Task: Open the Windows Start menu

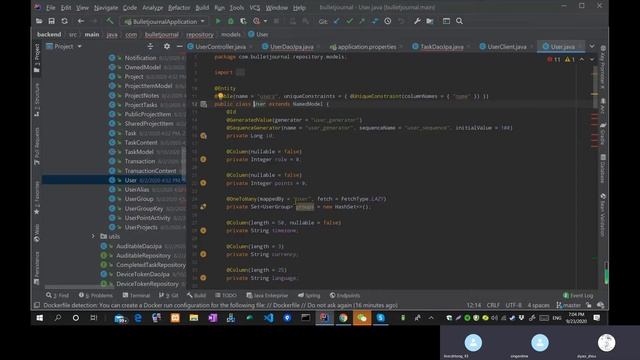Action: click(x=40, y=318)
